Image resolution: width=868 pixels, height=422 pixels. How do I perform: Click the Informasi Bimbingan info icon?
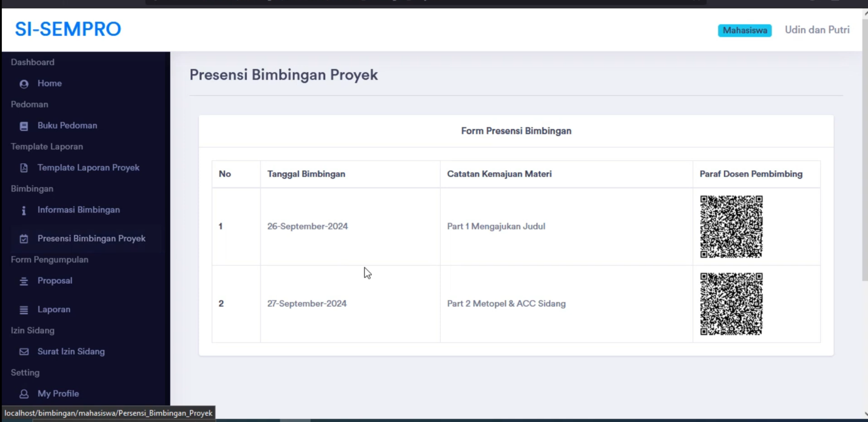[x=24, y=210]
